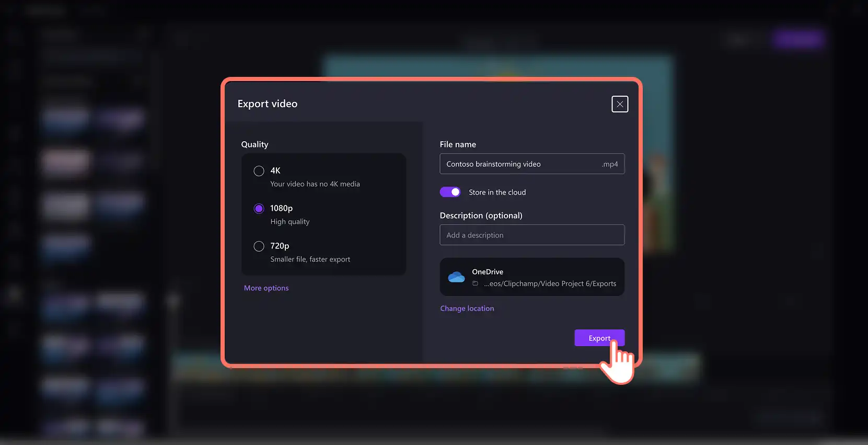
Task: Edit the File name field
Action: coord(532,164)
